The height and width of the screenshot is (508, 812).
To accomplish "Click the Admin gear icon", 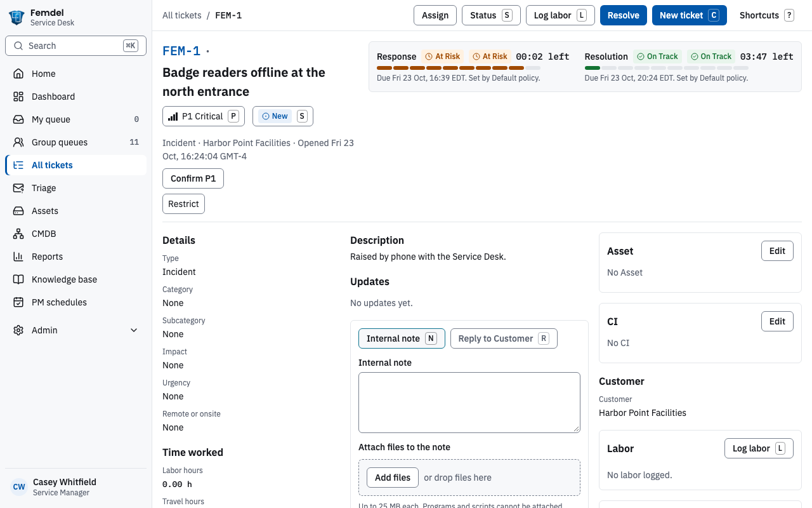I will pyautogui.click(x=18, y=330).
